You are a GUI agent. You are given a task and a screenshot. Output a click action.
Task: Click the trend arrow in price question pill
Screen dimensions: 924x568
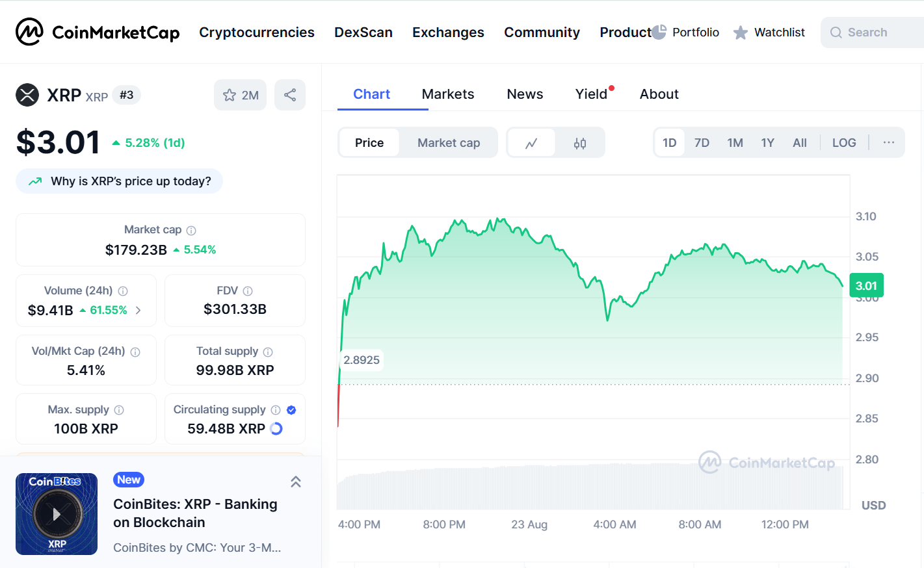[35, 181]
